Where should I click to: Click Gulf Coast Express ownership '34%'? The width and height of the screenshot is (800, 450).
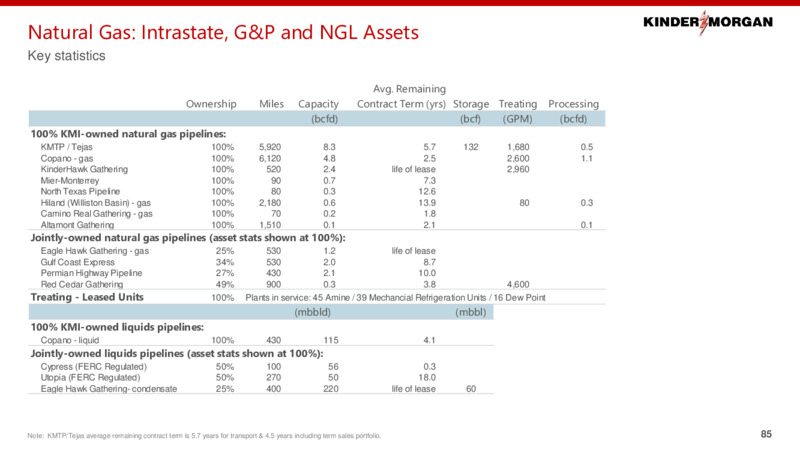pos(224,262)
